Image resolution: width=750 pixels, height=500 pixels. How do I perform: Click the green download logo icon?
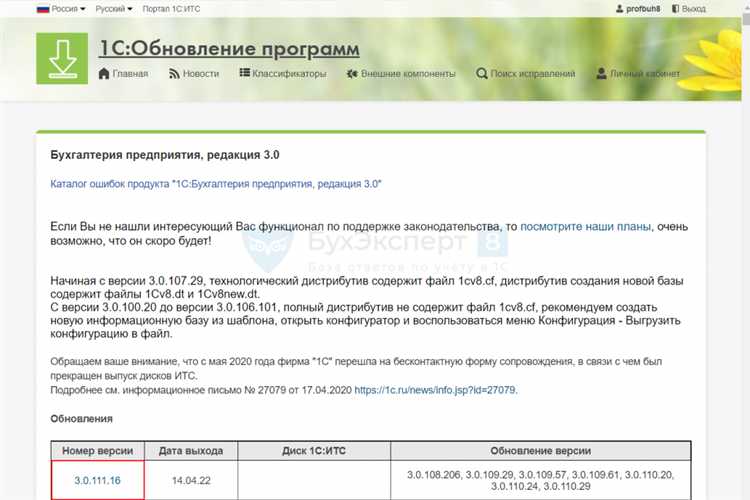tap(62, 58)
